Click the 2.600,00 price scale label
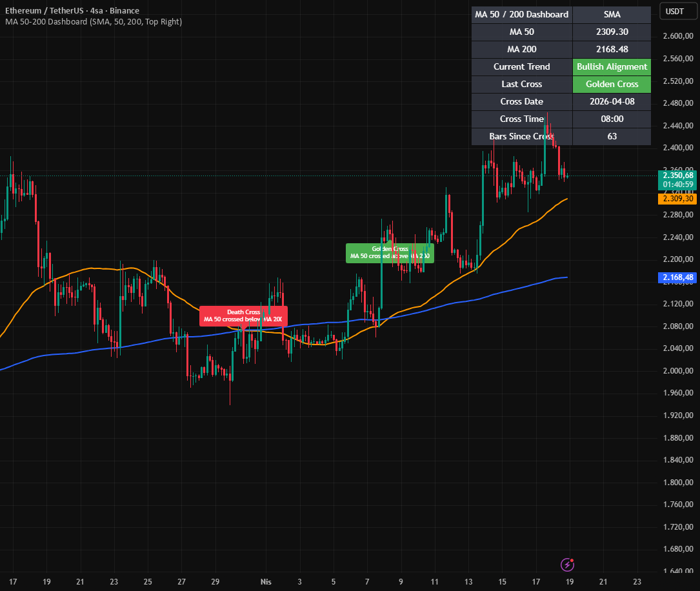 point(677,35)
